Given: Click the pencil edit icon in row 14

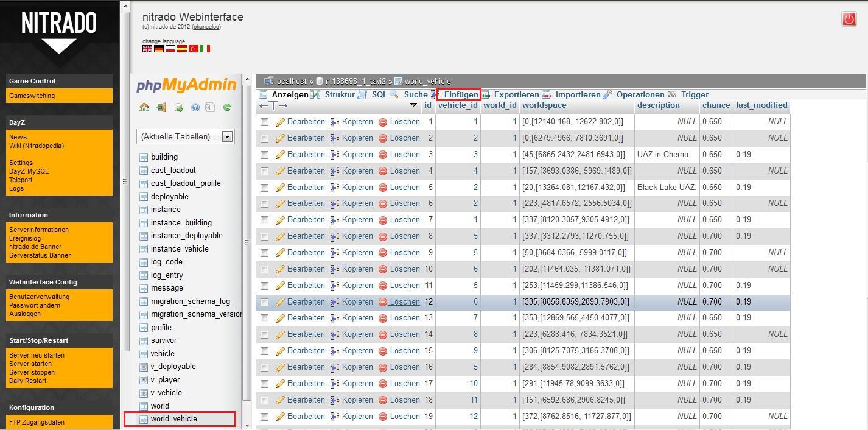Looking at the screenshot, I should pos(280,334).
